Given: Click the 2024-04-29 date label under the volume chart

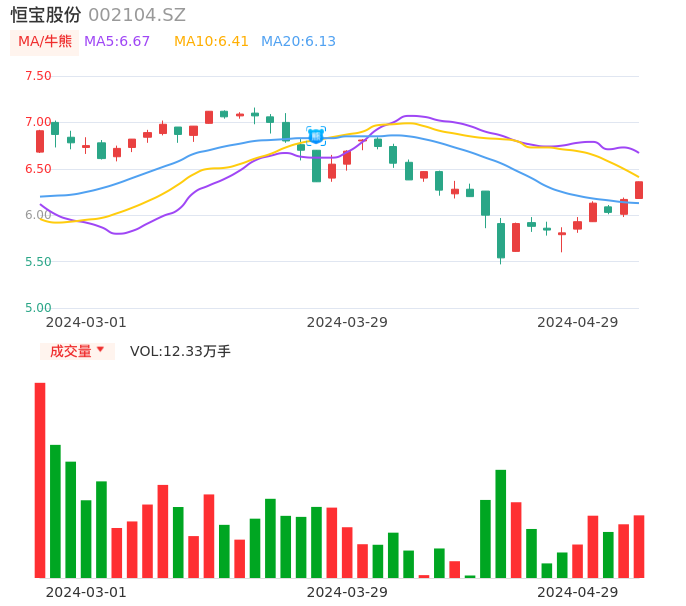Looking at the screenshot, I should tap(578, 592).
